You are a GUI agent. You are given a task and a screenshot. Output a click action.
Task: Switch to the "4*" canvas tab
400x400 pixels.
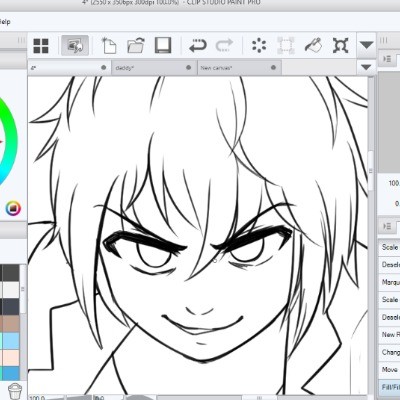pos(69,68)
